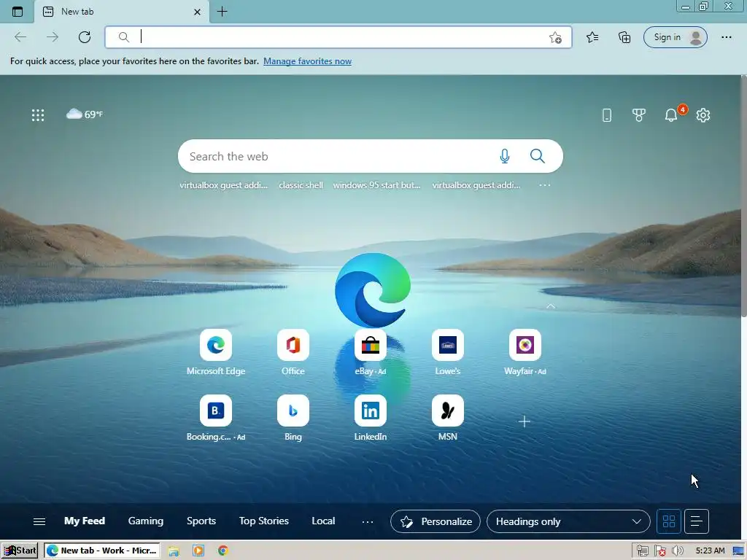This screenshot has width=747, height=560.
Task: Launch Chrome from the taskbar
Action: point(222,551)
